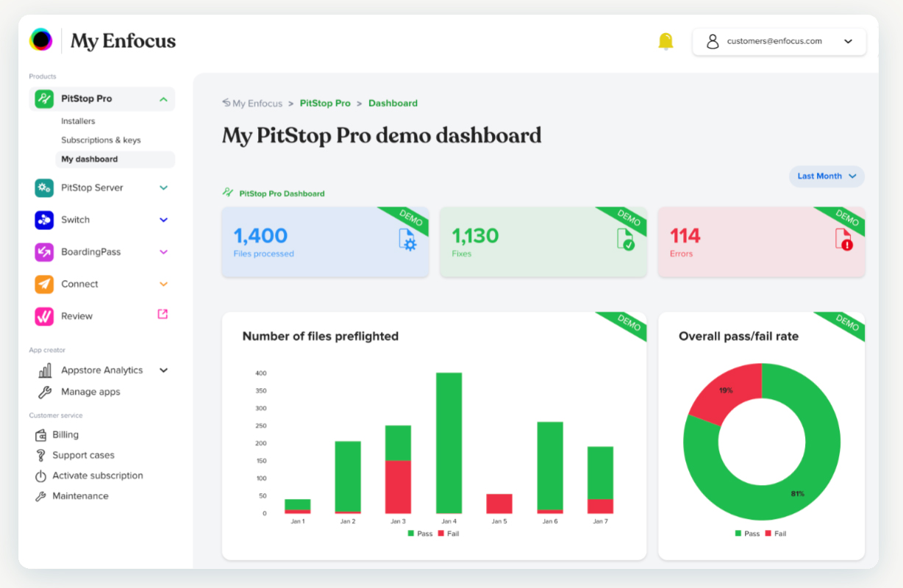Screen dimensions: 903x588
Task: Open the Activate subscription link
Action: click(x=98, y=476)
